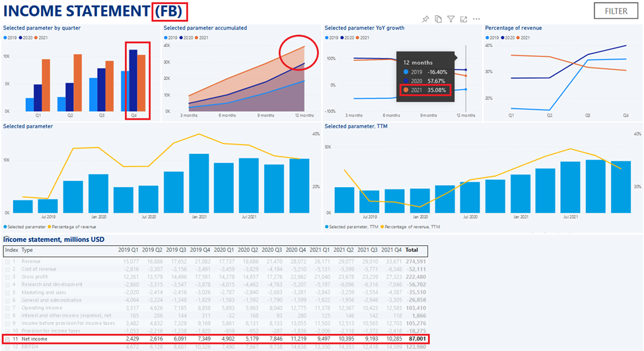Click Selected parameter legend marker bottom-left chart

pyautogui.click(x=5, y=227)
